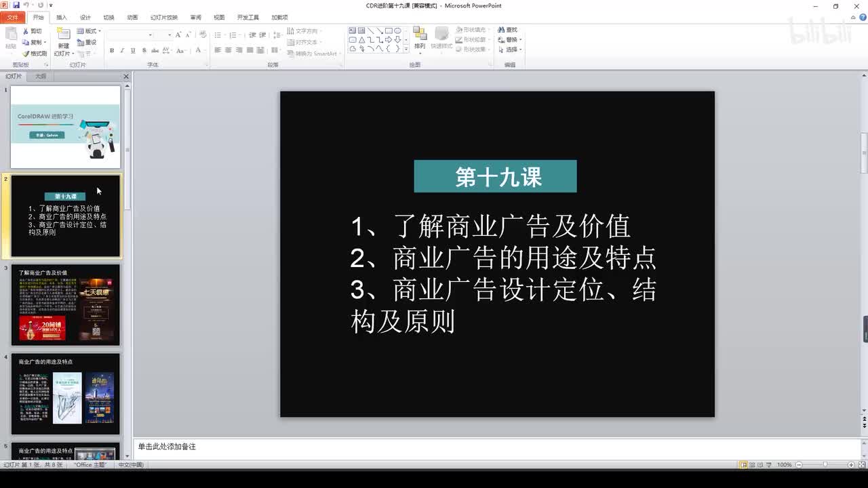The image size is (868, 488).
Task: Click the zoom slider handle
Action: [825, 465]
